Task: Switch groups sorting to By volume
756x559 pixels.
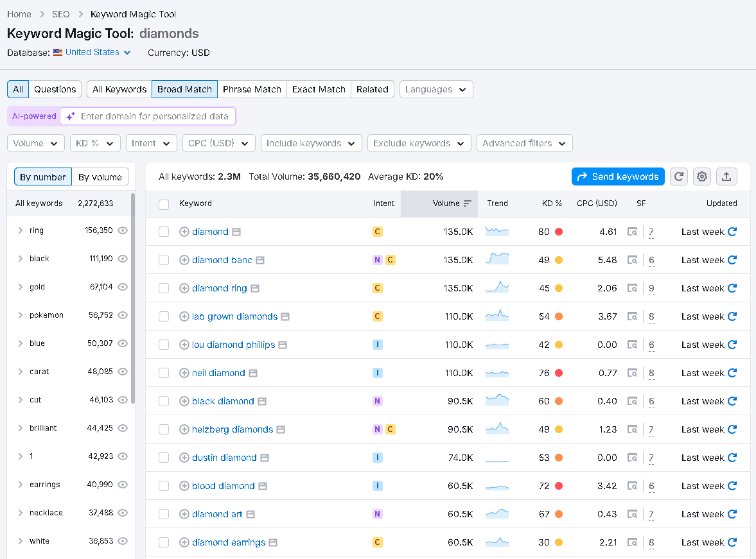Action: (100, 177)
